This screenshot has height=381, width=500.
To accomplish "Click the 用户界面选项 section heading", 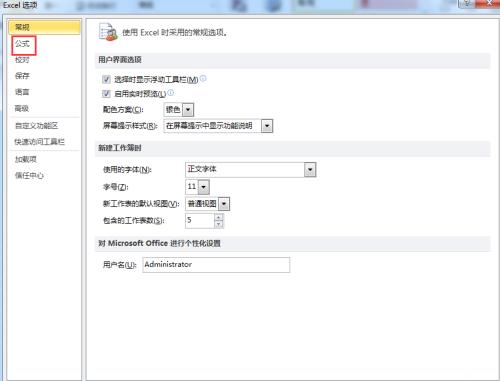I will (120, 60).
